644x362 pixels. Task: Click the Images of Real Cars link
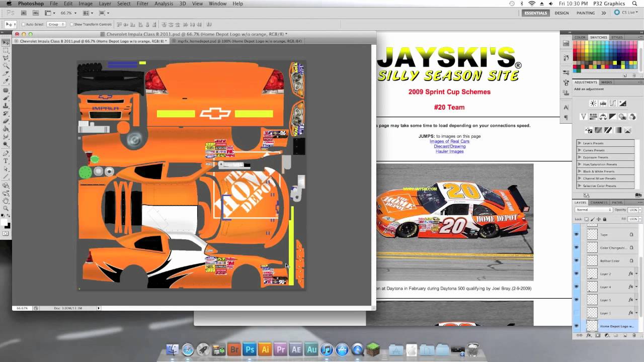click(x=449, y=141)
